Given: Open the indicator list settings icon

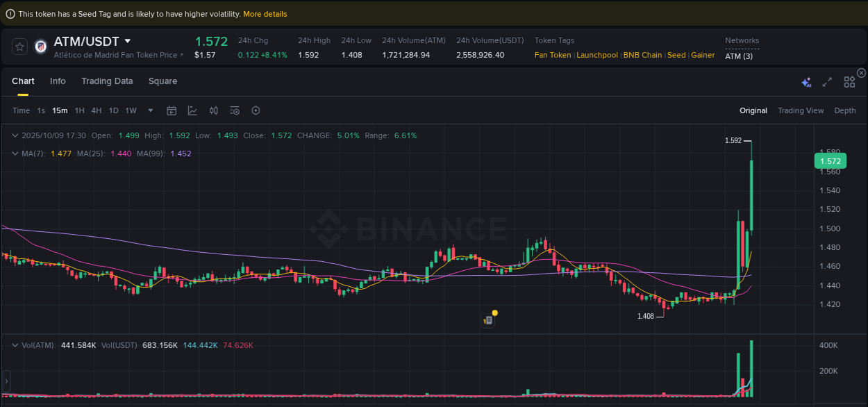Looking at the screenshot, I should 234,110.
